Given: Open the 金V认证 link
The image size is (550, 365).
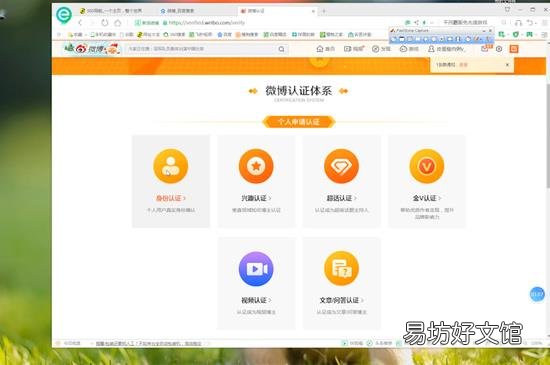Looking at the screenshot, I should point(427,198).
